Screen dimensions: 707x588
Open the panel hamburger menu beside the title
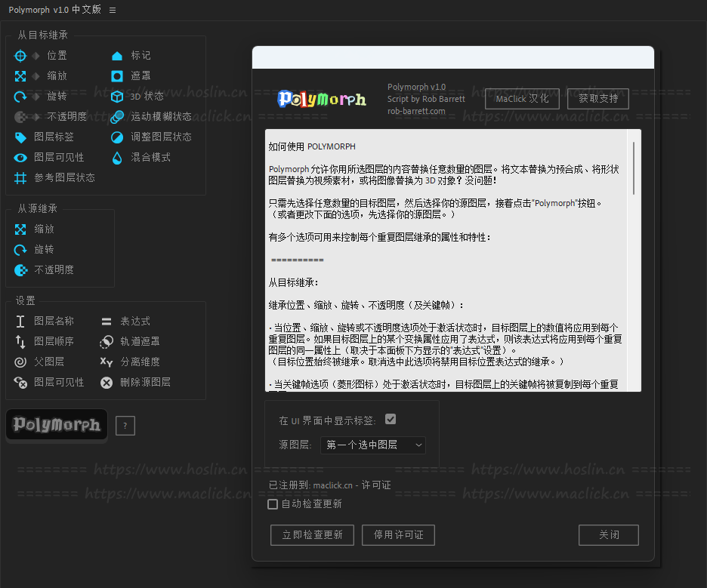tap(113, 10)
